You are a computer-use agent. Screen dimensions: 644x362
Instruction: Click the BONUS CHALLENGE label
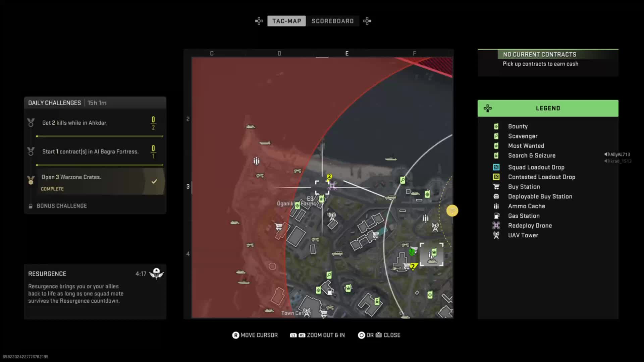[62, 206]
